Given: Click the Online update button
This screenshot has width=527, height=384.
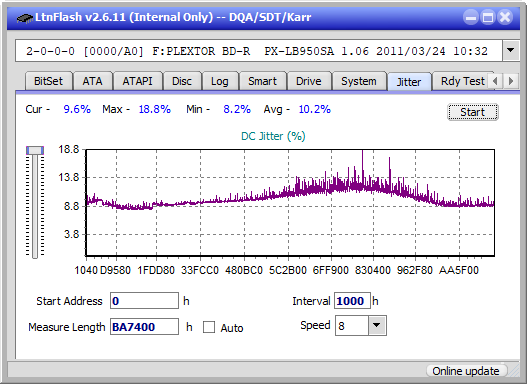Looking at the screenshot, I should coord(465,371).
